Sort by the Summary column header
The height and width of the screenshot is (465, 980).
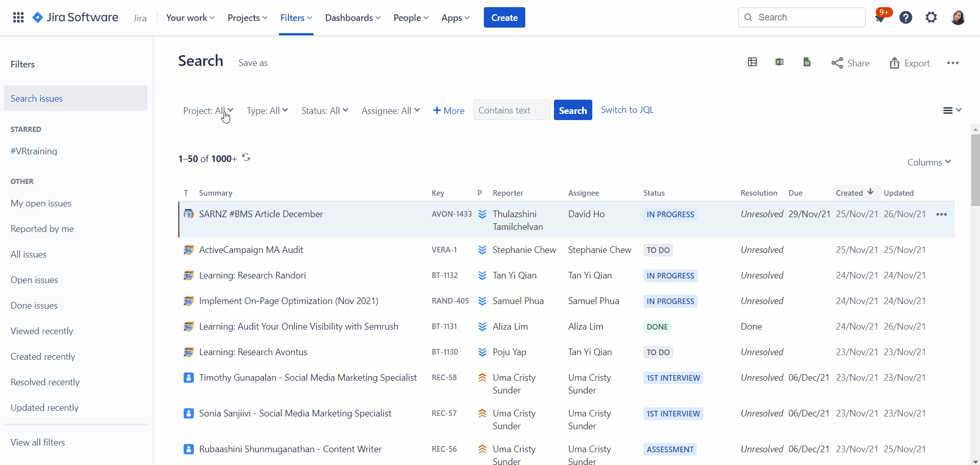(x=216, y=193)
